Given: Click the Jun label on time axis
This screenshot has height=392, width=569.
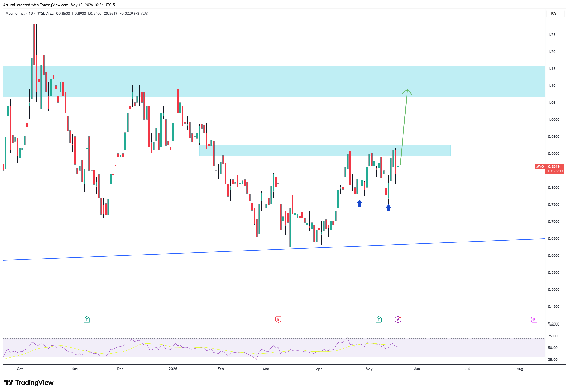Looking at the screenshot, I should [417, 369].
